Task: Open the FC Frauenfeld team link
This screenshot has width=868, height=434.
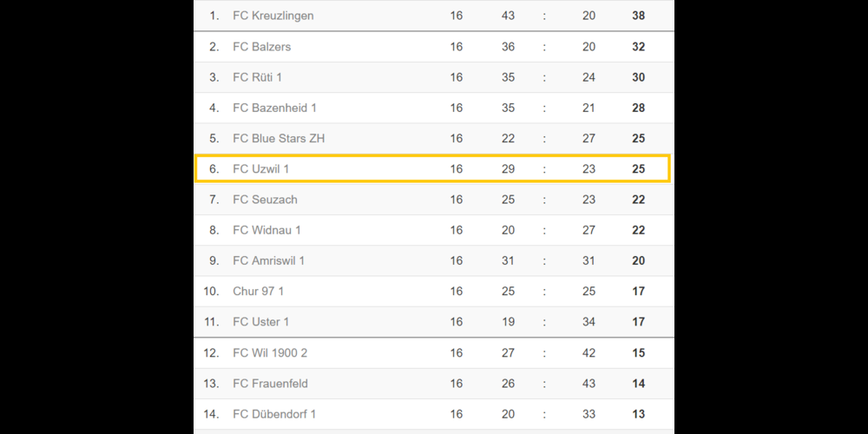Action: click(270, 384)
